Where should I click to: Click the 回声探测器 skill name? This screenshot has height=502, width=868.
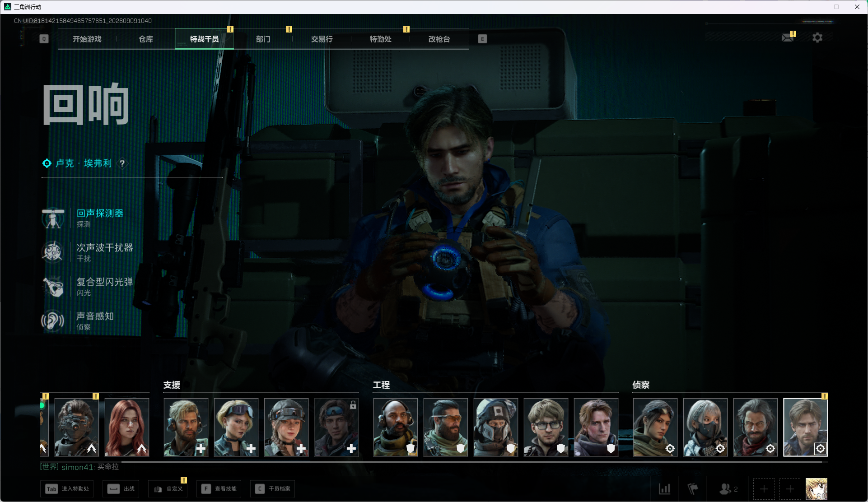click(100, 213)
